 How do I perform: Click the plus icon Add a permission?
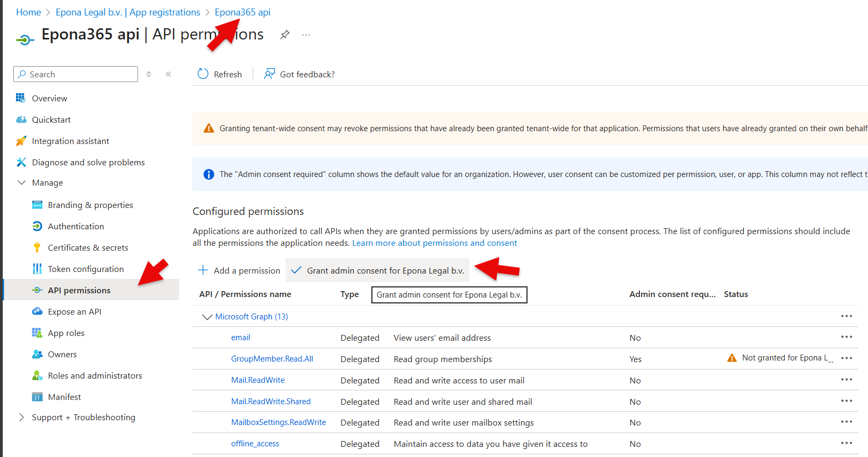click(203, 270)
